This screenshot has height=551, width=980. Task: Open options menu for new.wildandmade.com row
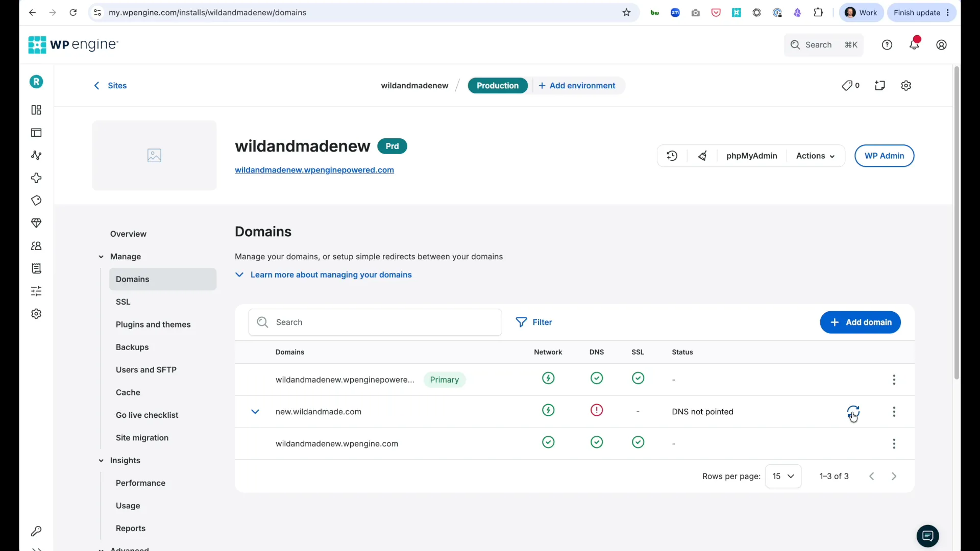(894, 412)
